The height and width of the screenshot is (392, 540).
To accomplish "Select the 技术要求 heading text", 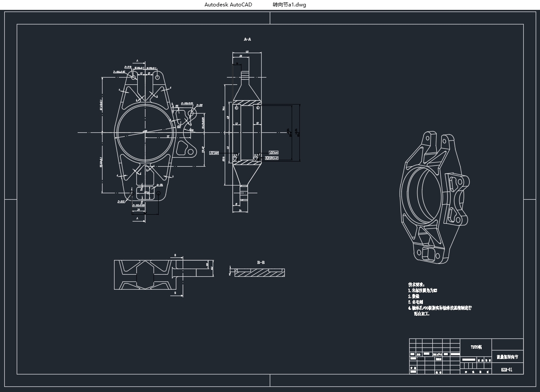I will point(416,284).
